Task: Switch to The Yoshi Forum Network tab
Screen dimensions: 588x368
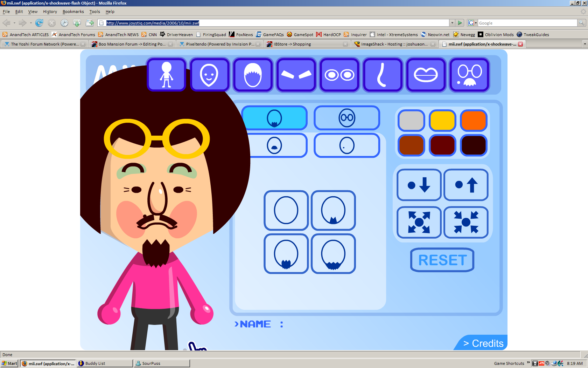Action: [x=44, y=44]
